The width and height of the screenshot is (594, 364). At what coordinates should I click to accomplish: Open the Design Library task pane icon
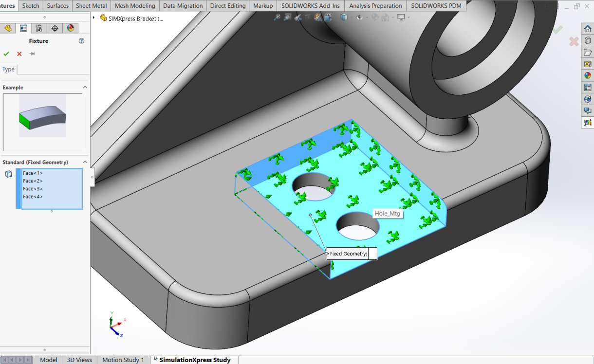(x=588, y=40)
